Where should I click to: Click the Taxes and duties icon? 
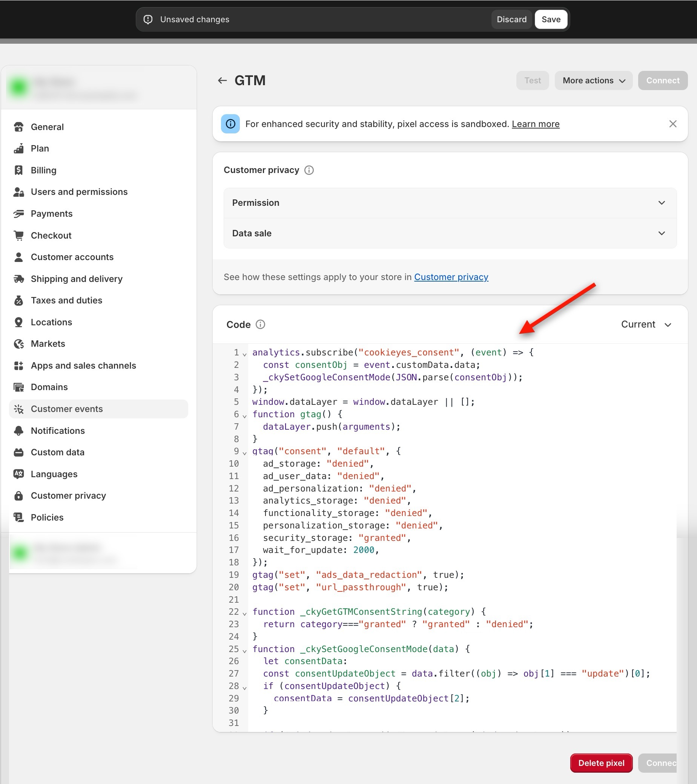pos(18,300)
